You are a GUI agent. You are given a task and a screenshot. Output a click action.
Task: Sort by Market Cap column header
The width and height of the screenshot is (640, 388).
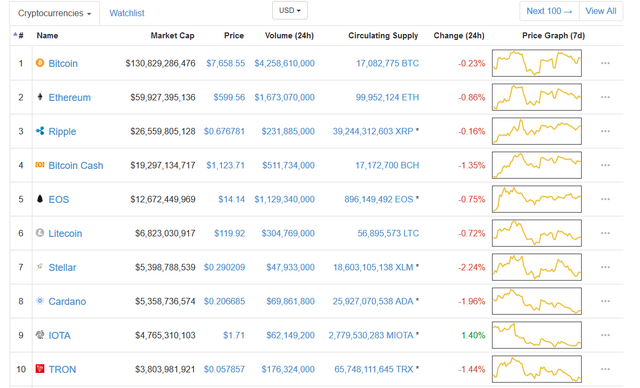tap(172, 35)
